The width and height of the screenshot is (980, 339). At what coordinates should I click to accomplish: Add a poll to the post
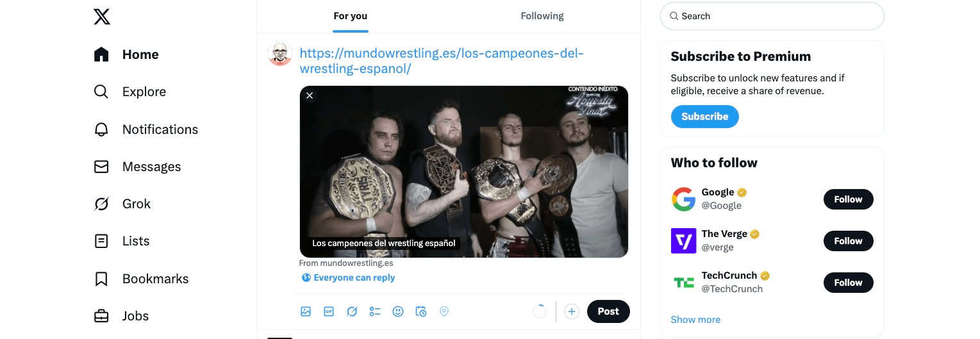click(375, 311)
